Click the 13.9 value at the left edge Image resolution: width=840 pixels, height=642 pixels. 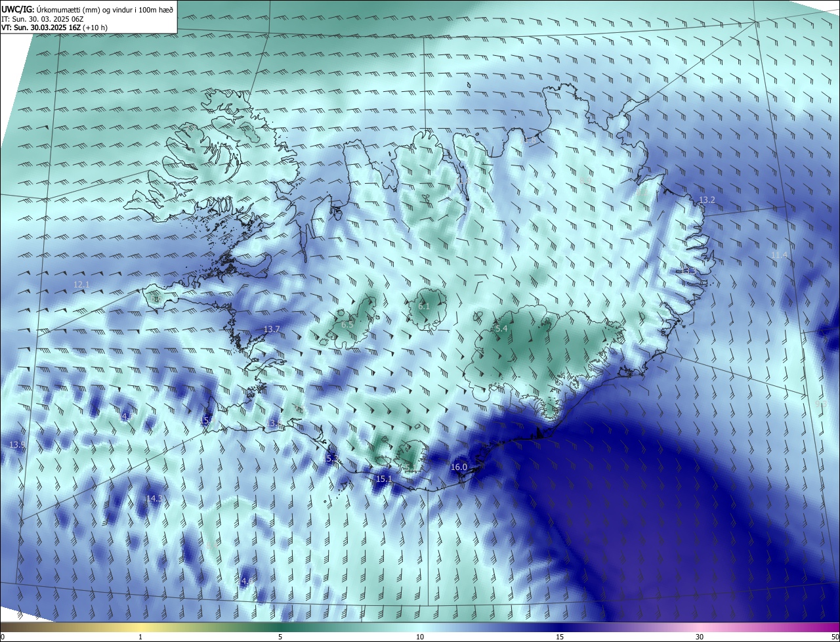click(17, 444)
